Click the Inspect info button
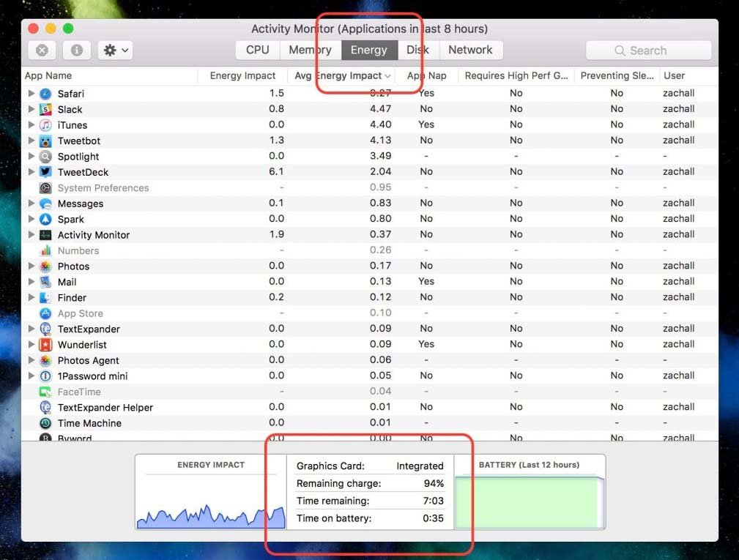This screenshot has height=560, width=739. point(77,50)
